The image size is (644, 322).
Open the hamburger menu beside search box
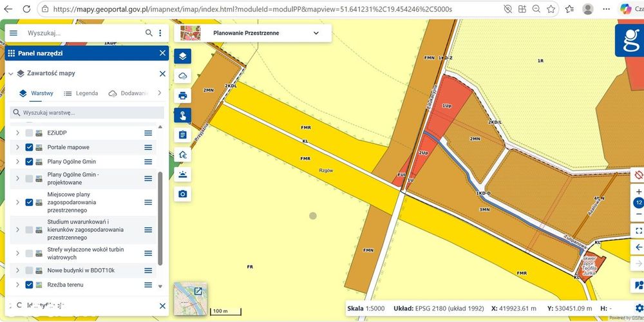pyautogui.click(x=14, y=33)
